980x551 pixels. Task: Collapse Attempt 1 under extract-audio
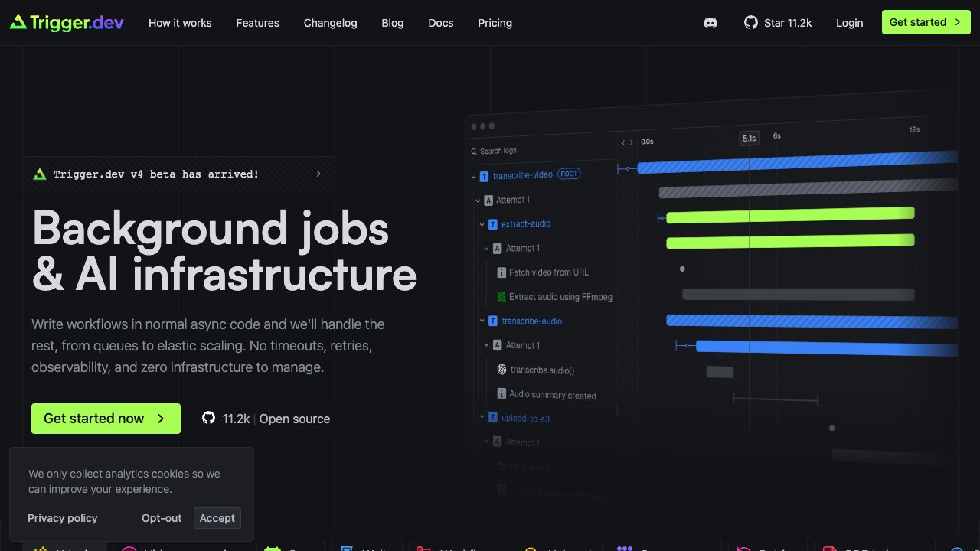pyautogui.click(x=487, y=248)
